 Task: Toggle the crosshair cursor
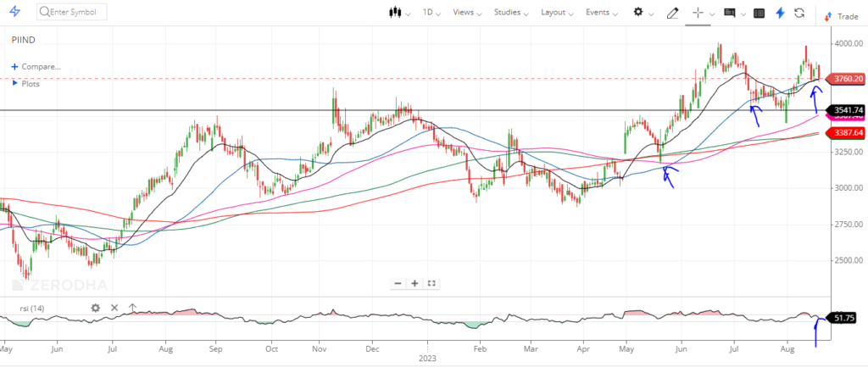[698, 13]
